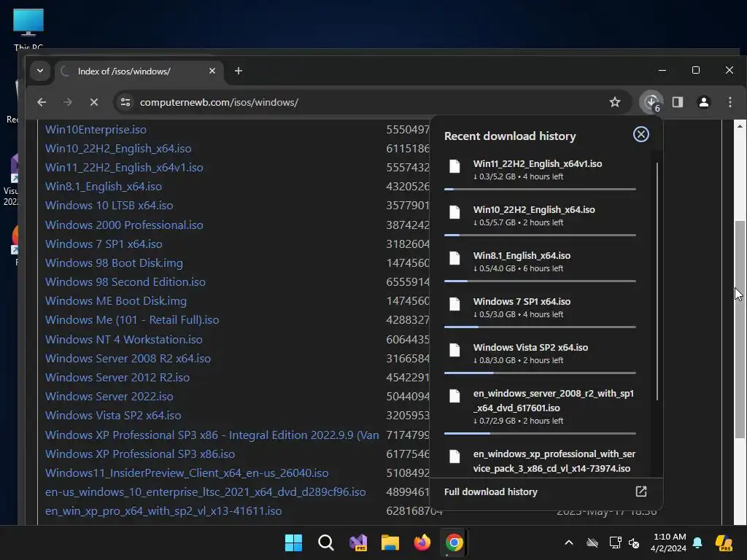Click file icon of Win11_22H2 download

(455, 166)
